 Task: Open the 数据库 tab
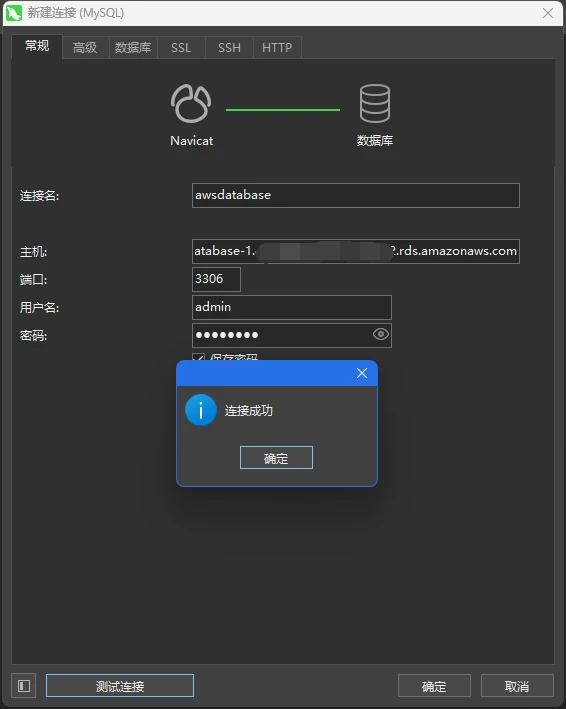click(x=133, y=47)
